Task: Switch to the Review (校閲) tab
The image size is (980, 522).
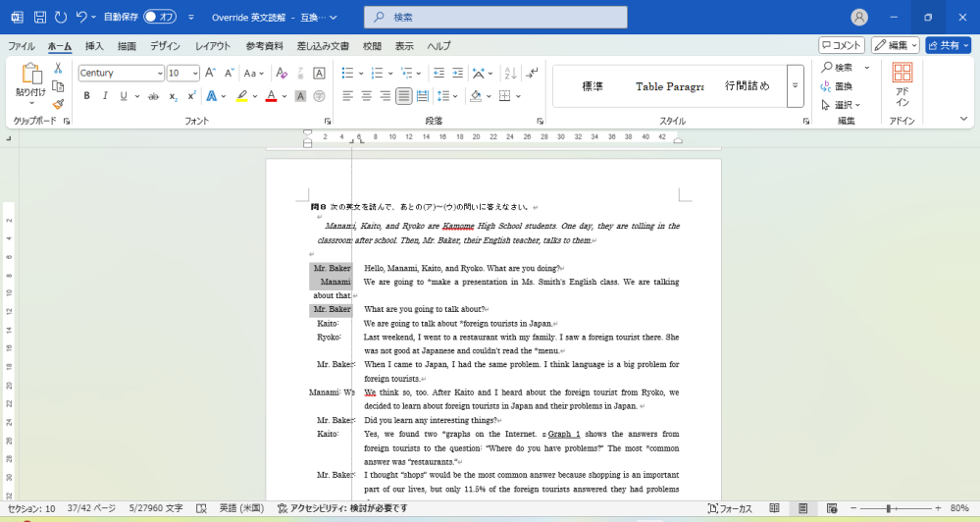Action: (x=372, y=46)
